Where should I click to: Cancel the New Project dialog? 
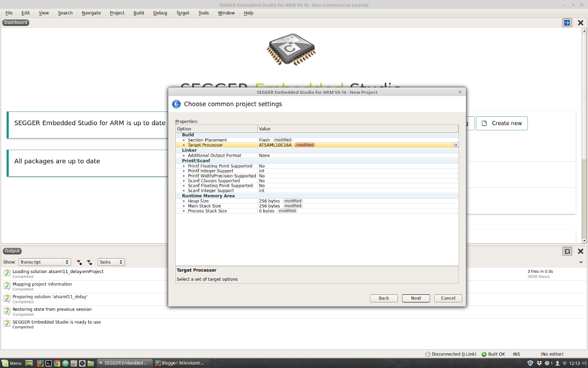coord(448,298)
